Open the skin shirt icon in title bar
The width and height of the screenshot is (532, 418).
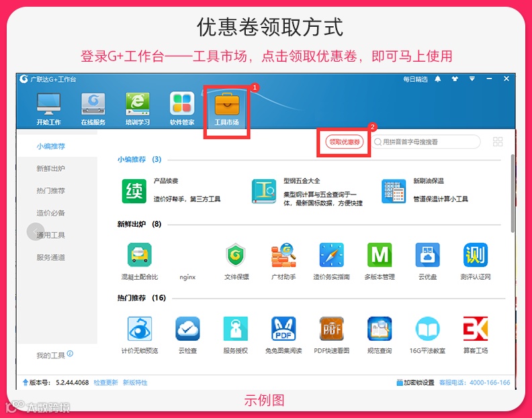coord(455,79)
